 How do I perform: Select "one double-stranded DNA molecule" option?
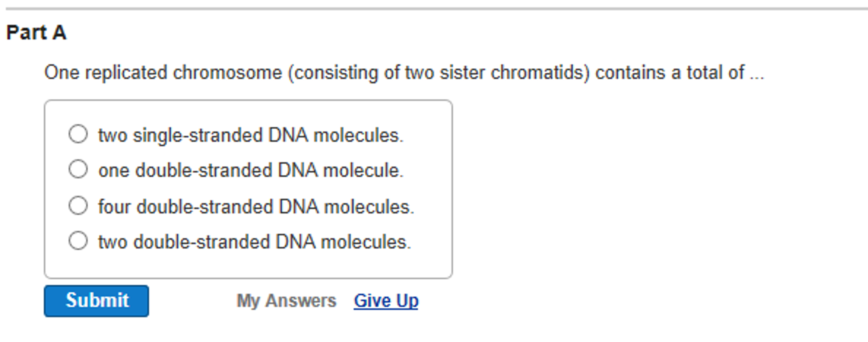click(x=78, y=171)
